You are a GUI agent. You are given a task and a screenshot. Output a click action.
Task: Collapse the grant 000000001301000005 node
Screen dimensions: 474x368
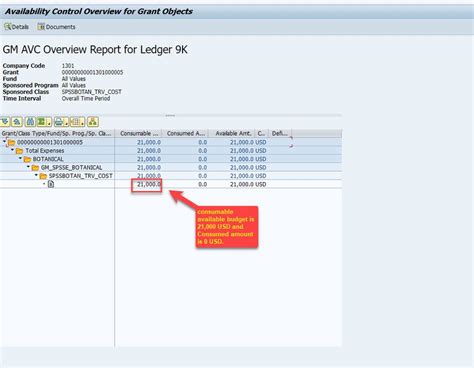click(4, 142)
